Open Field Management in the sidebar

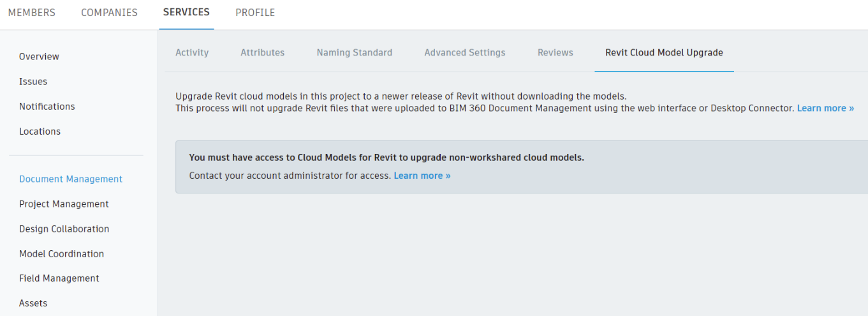(x=59, y=278)
